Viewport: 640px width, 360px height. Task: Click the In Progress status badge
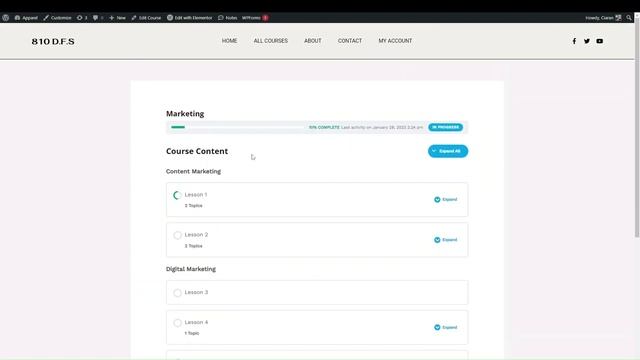click(445, 127)
